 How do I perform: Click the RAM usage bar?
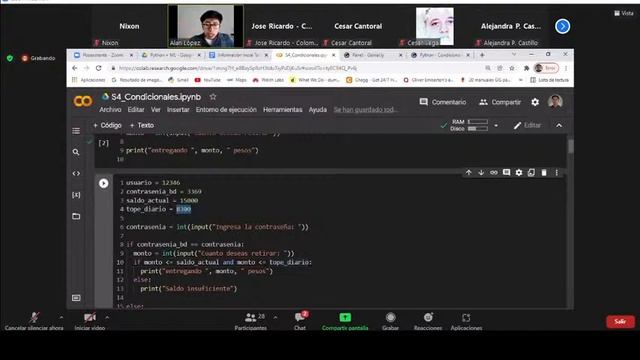point(478,122)
